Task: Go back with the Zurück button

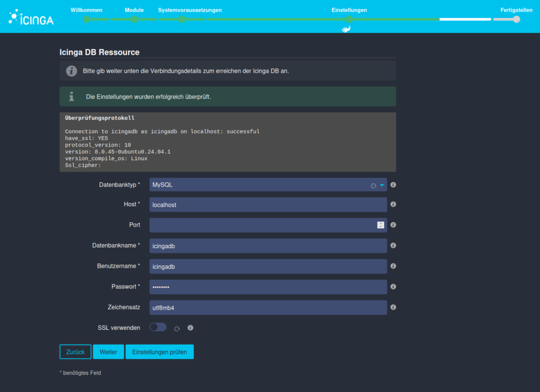Action: pyautogui.click(x=75, y=352)
